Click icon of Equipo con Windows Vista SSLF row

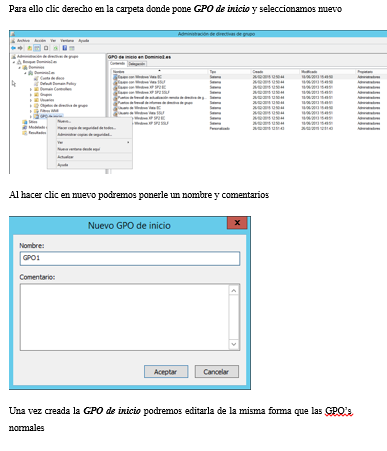coord(115,82)
